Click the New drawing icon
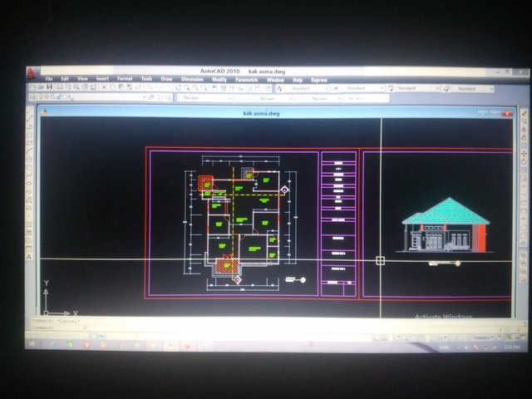 point(33,87)
